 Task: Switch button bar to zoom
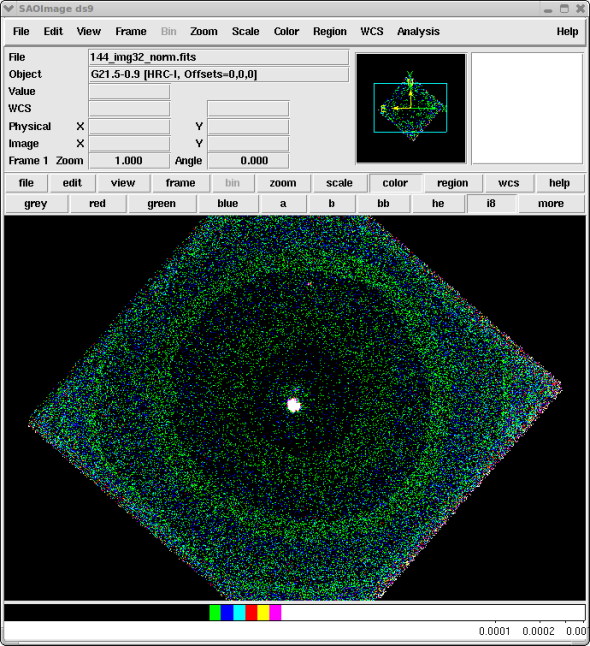283,183
